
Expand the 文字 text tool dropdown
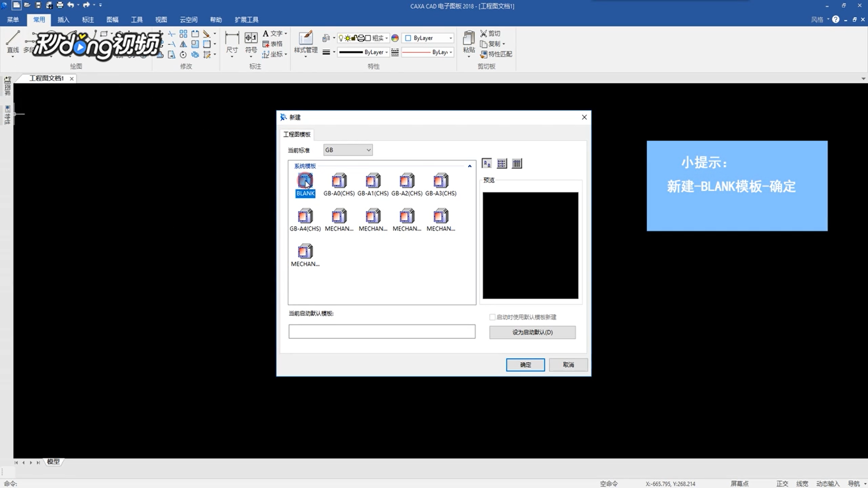point(286,34)
